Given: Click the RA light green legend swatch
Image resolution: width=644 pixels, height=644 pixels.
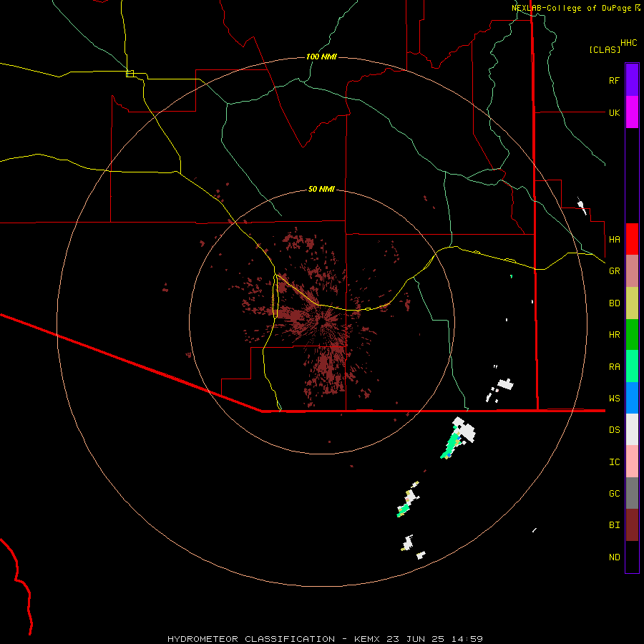Looking at the screenshot, I should click(632, 366).
